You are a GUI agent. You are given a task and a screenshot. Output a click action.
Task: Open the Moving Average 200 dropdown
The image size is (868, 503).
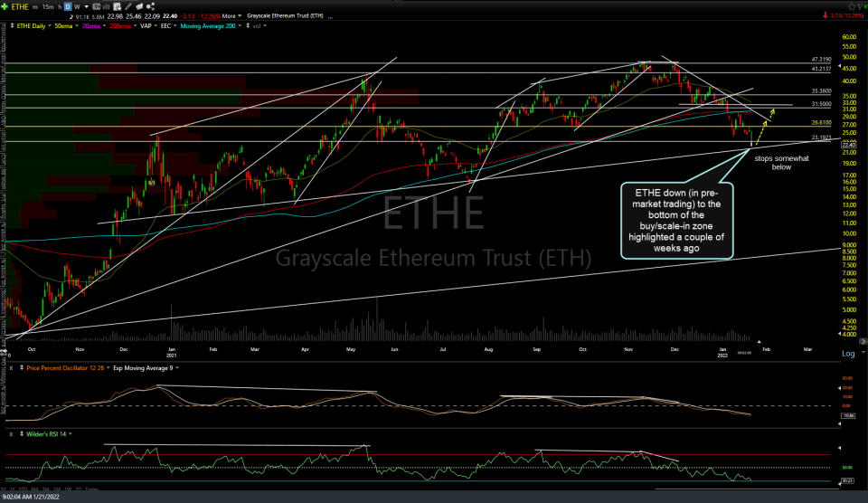240,26
